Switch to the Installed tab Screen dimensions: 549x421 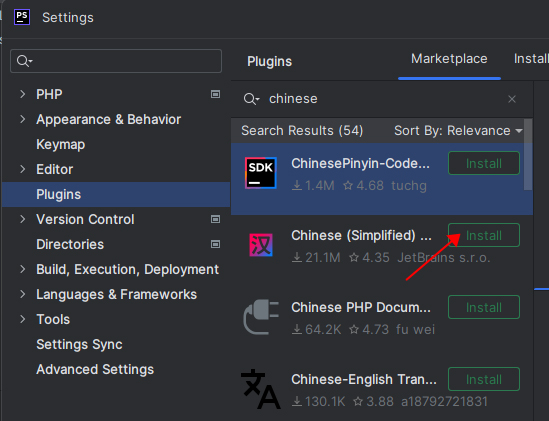[531, 59]
